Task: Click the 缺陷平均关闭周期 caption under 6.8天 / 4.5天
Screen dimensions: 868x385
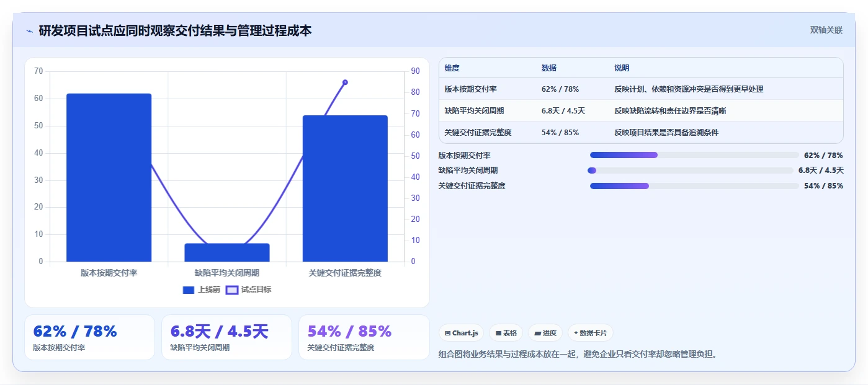Action: (200, 348)
